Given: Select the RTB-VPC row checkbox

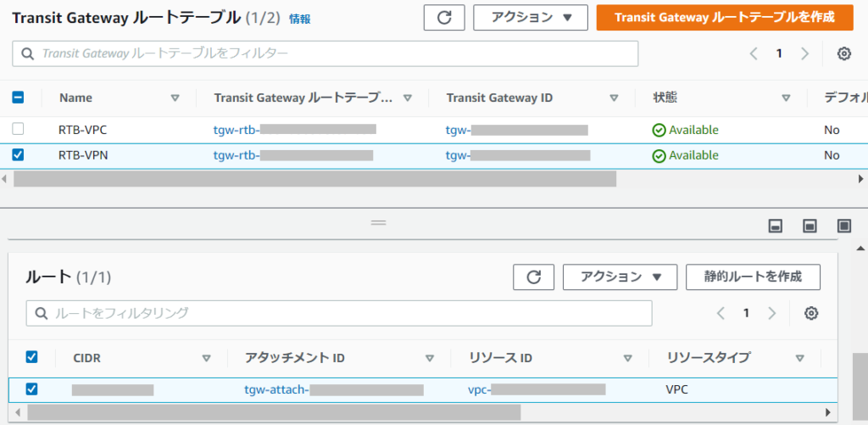Looking at the screenshot, I should 18,129.
